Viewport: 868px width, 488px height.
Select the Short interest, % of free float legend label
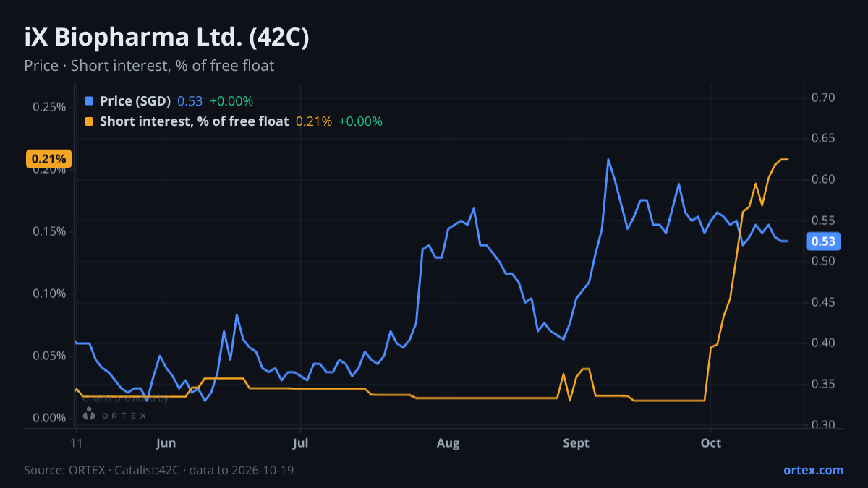(194, 121)
